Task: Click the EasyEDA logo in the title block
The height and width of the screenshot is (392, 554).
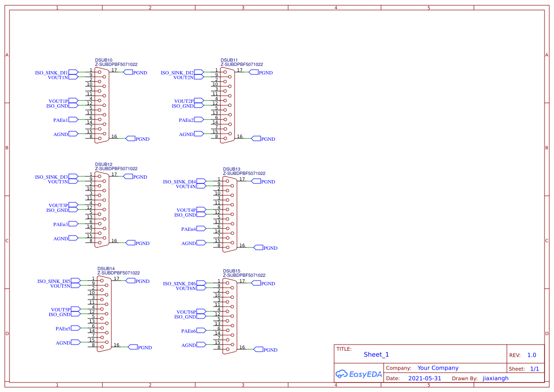Action: [x=358, y=374]
